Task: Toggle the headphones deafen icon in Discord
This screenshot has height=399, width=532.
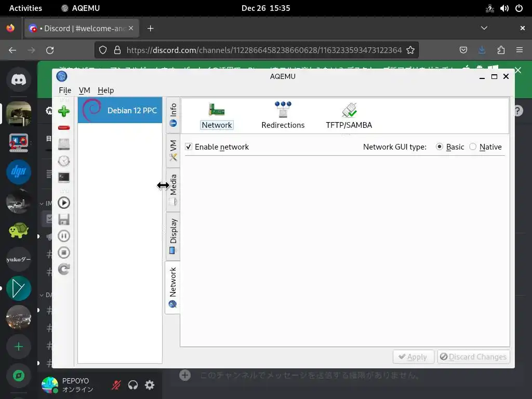Action: coord(133,385)
